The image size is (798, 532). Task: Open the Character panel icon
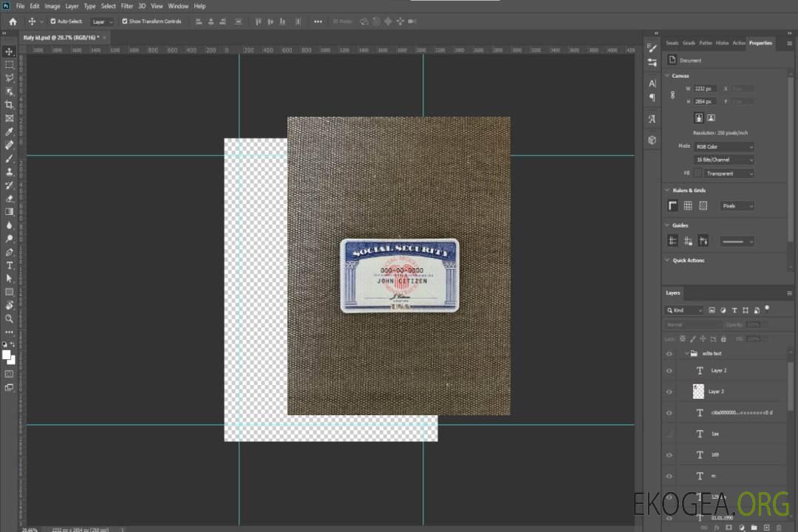tap(652, 83)
